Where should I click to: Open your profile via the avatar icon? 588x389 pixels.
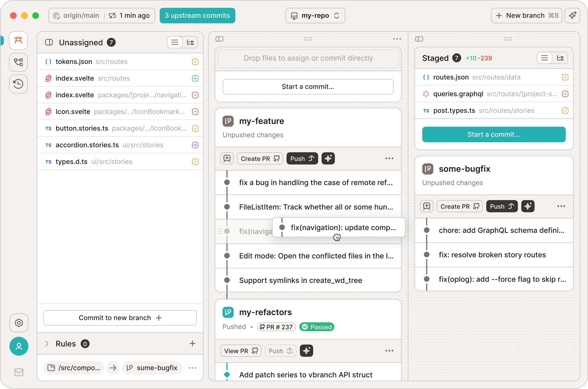point(19,346)
